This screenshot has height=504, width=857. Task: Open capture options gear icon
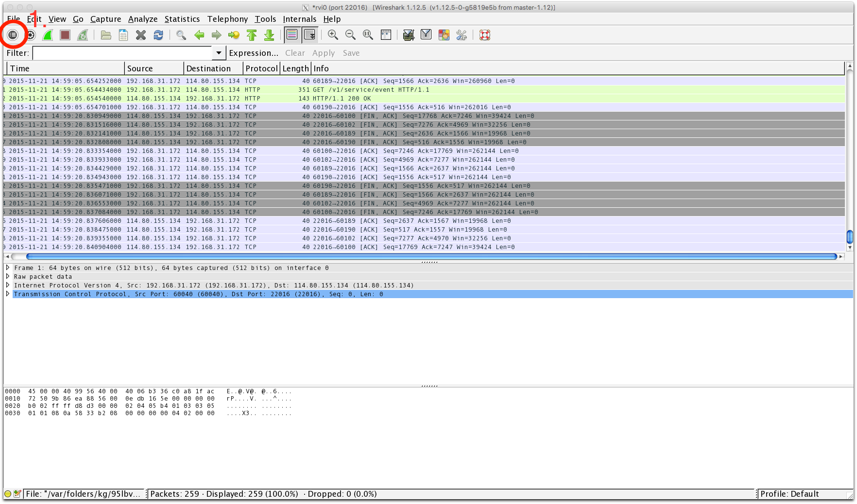(x=30, y=35)
